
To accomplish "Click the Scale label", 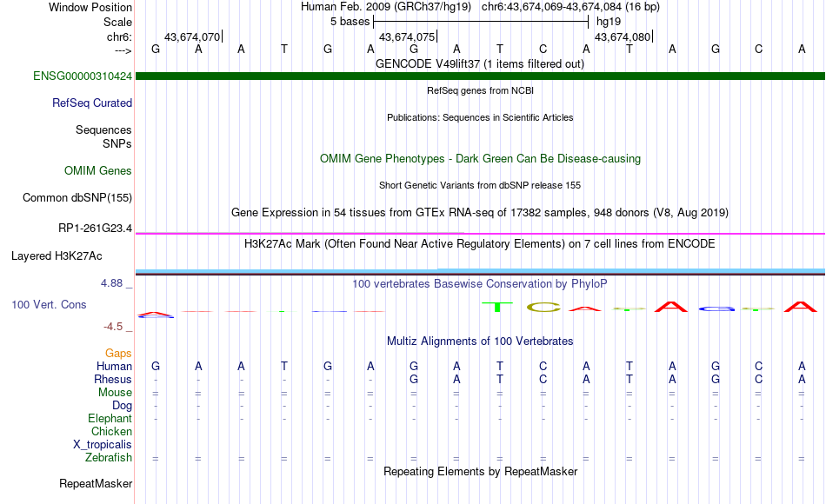I will point(118,22).
